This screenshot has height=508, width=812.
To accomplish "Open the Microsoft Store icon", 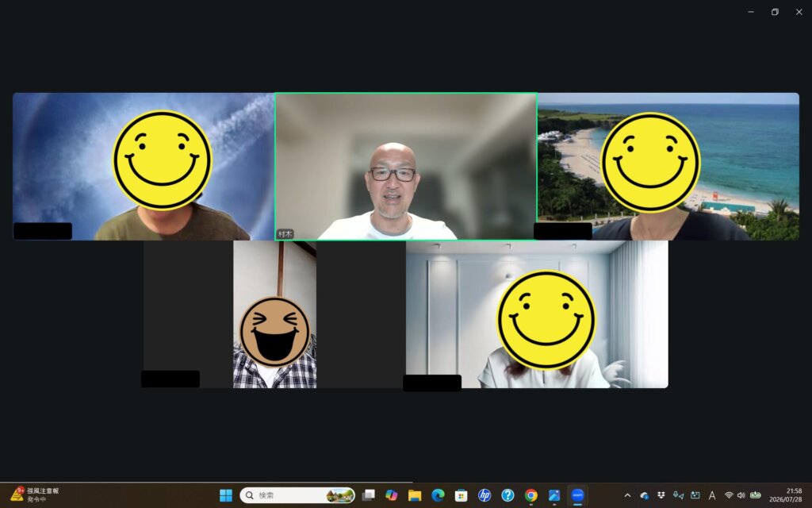I will [461, 495].
